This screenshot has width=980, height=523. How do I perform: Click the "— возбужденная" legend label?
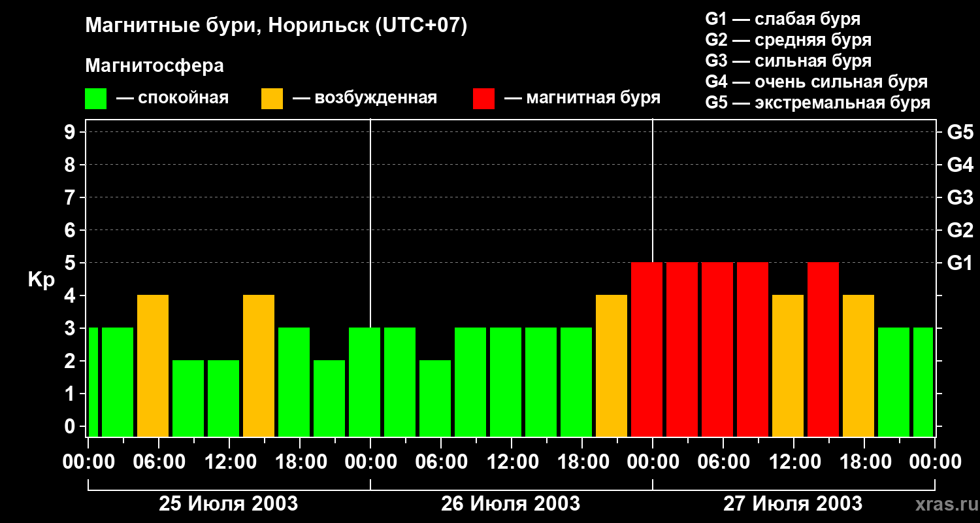[x=365, y=98]
